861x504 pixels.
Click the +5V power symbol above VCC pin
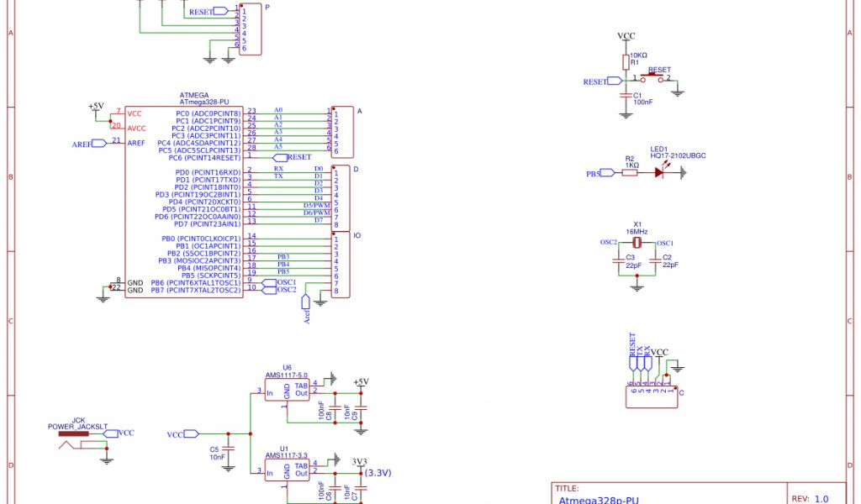point(96,108)
